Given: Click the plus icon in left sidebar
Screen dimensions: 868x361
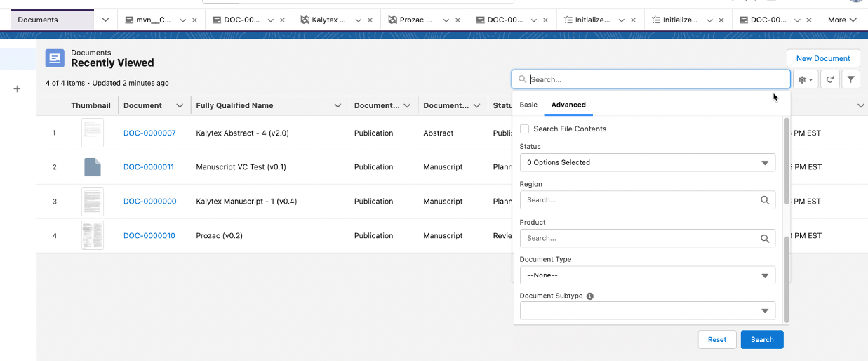Looking at the screenshot, I should pos(18,89).
